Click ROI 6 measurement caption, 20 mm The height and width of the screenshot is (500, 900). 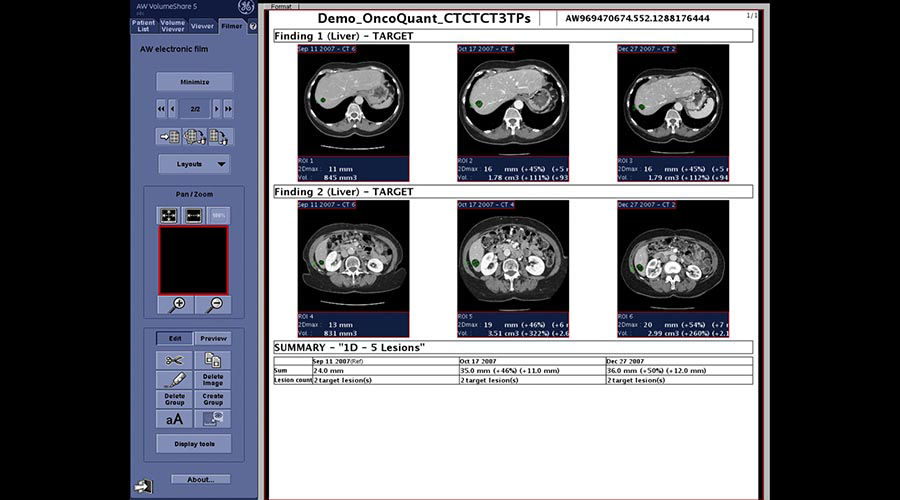click(x=673, y=325)
